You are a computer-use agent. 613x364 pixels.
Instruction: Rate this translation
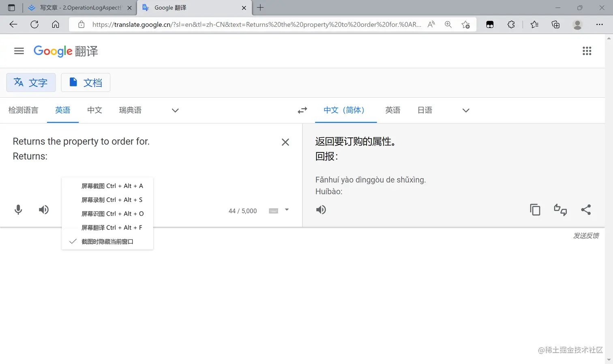pyautogui.click(x=560, y=210)
